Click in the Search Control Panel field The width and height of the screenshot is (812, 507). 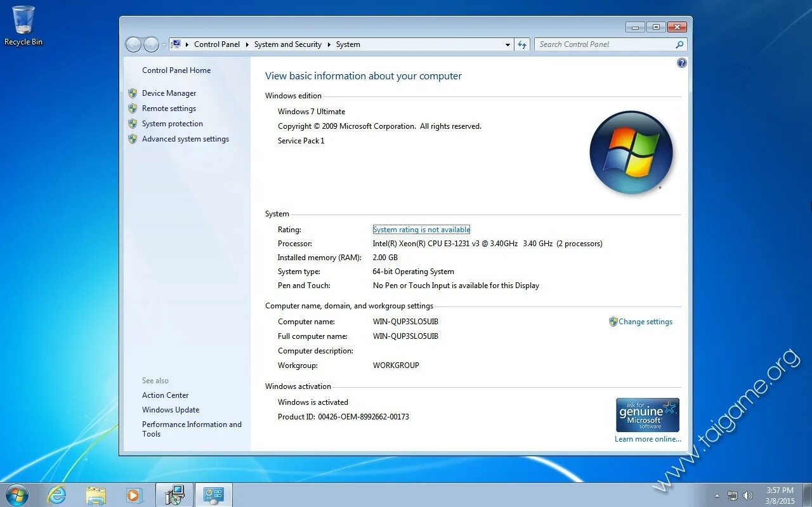click(x=604, y=44)
